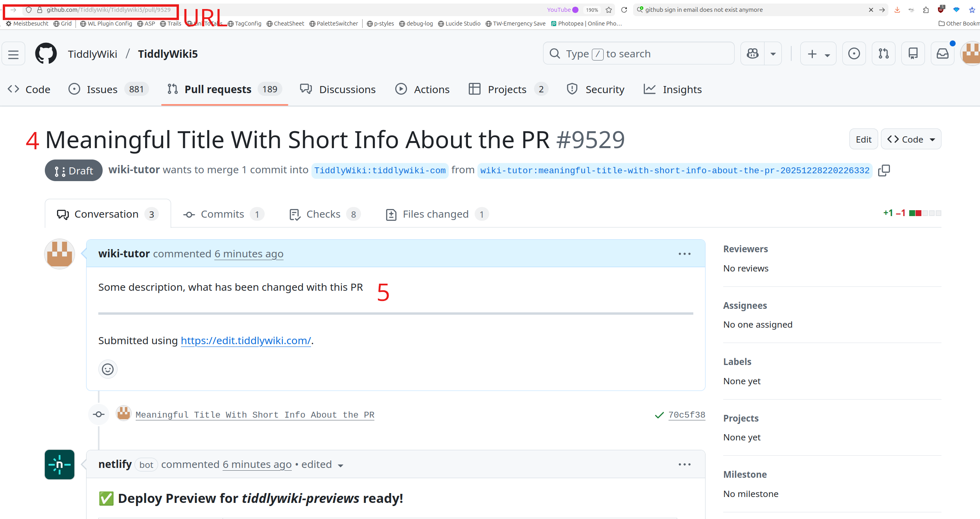This screenshot has width=980, height=519.
Task: Open the GitHub hamburger navigation menu
Action: pyautogui.click(x=13, y=54)
